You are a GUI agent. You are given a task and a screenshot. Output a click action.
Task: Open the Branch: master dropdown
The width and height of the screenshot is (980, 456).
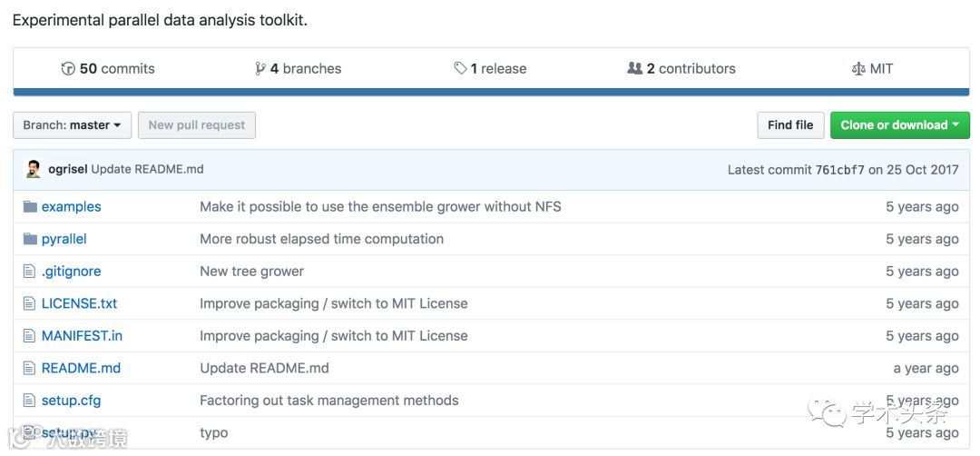[72, 125]
